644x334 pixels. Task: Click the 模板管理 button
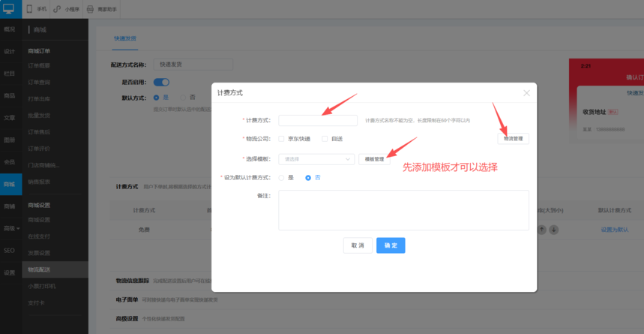374,159
